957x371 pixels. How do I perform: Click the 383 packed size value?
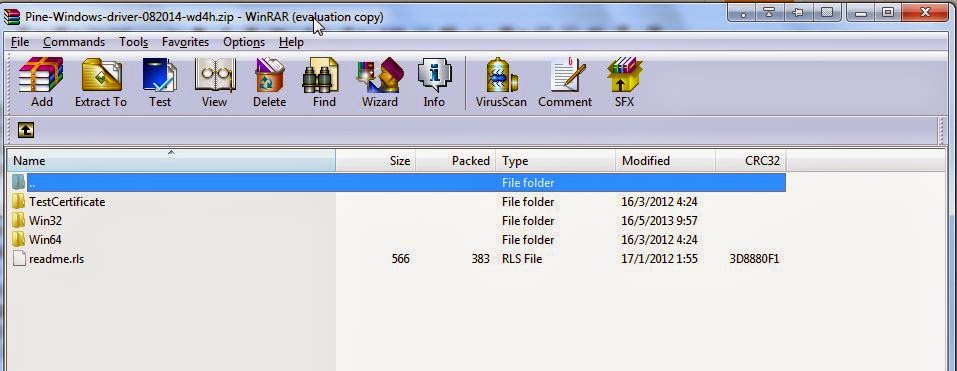[x=480, y=259]
